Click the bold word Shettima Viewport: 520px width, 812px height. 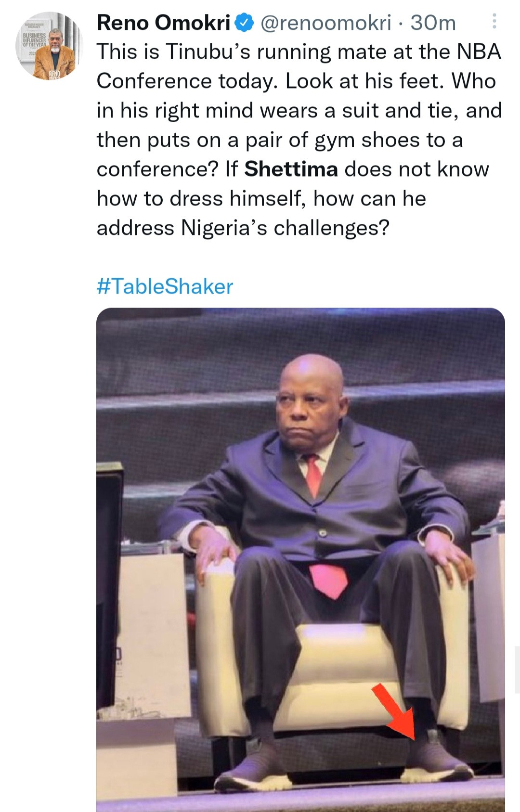[x=291, y=169]
